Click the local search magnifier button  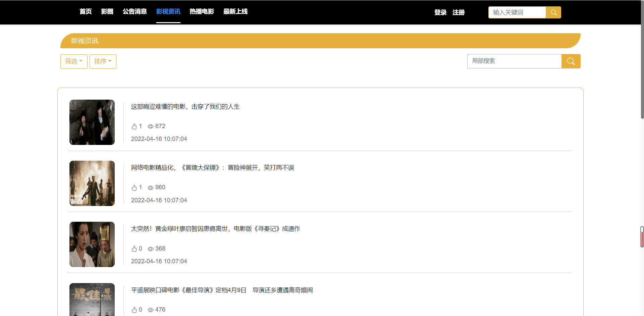coord(571,61)
